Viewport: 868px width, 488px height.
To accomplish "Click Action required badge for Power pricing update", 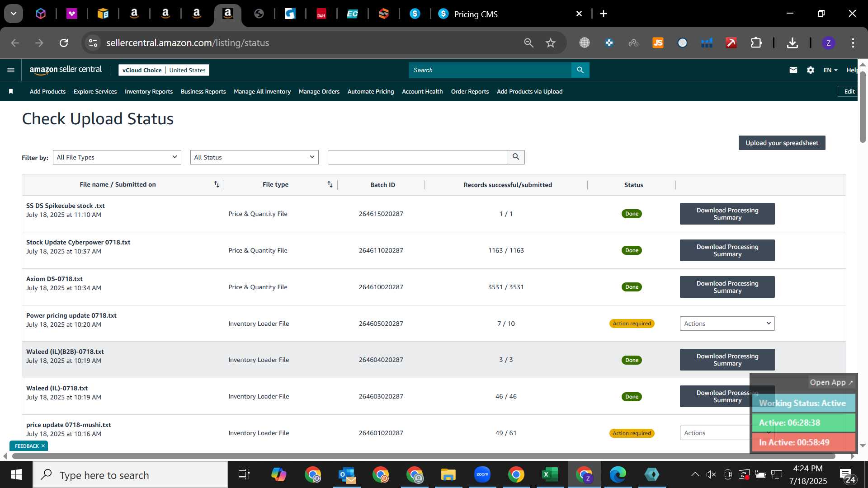I will tap(632, 324).
